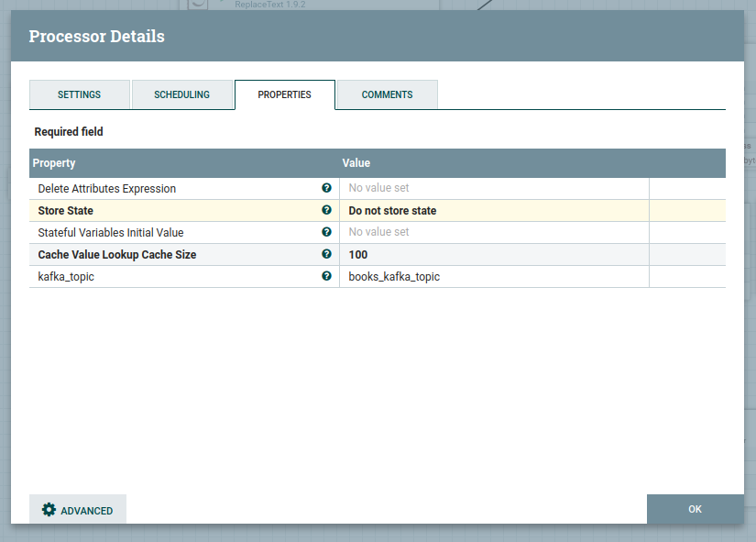The image size is (756, 542).
Task: Go to the Comments tab
Action: [387, 94]
